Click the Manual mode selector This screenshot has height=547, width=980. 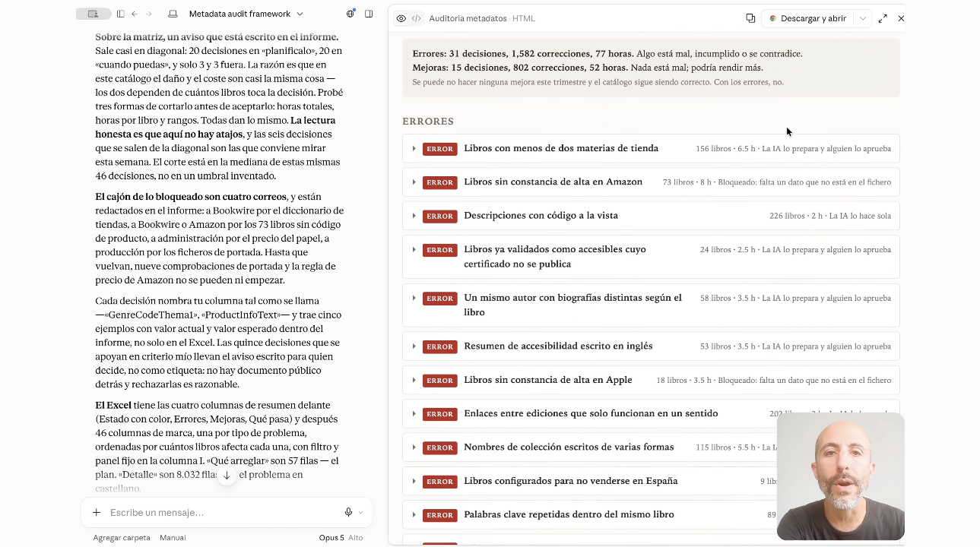tap(173, 538)
